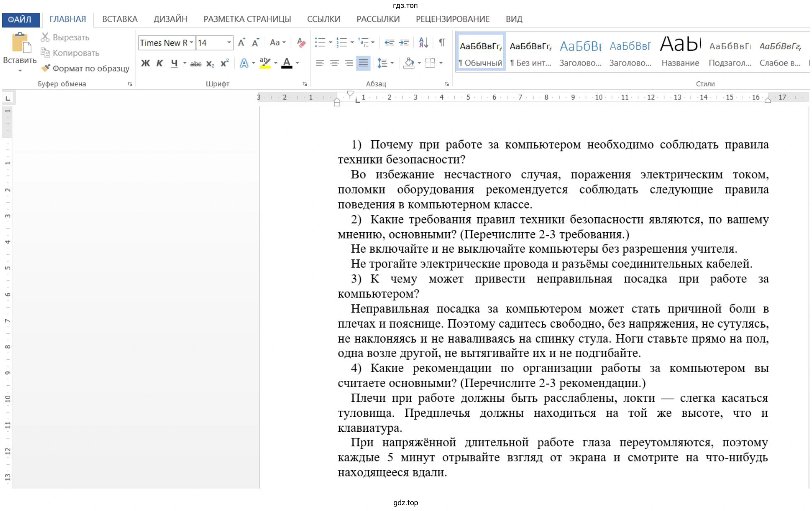Select the Без интервала style
Viewport: 812px width, 511px height.
531,52
